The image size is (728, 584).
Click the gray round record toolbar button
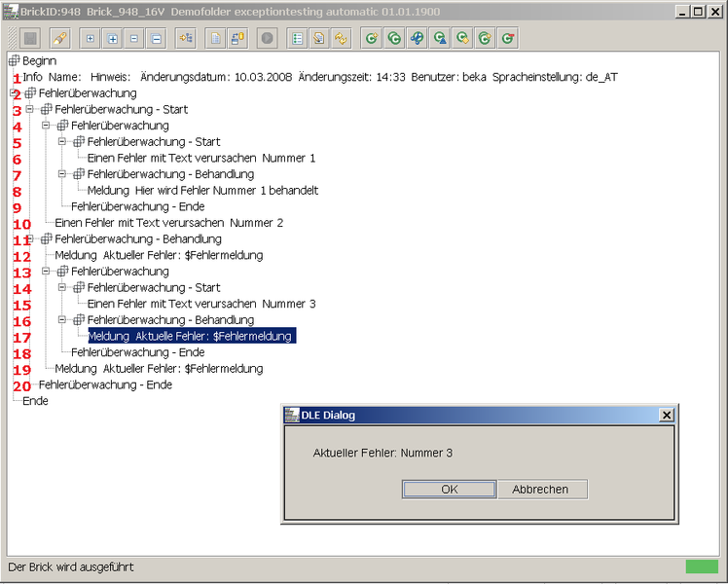[268, 38]
